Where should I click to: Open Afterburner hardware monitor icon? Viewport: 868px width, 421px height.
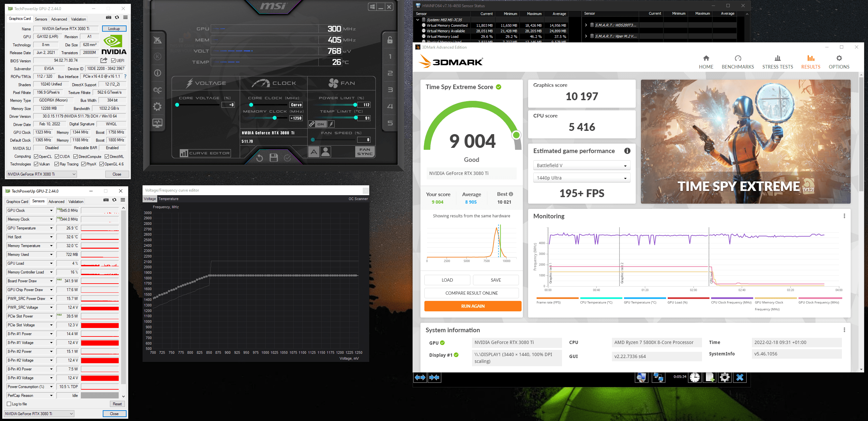tap(157, 123)
